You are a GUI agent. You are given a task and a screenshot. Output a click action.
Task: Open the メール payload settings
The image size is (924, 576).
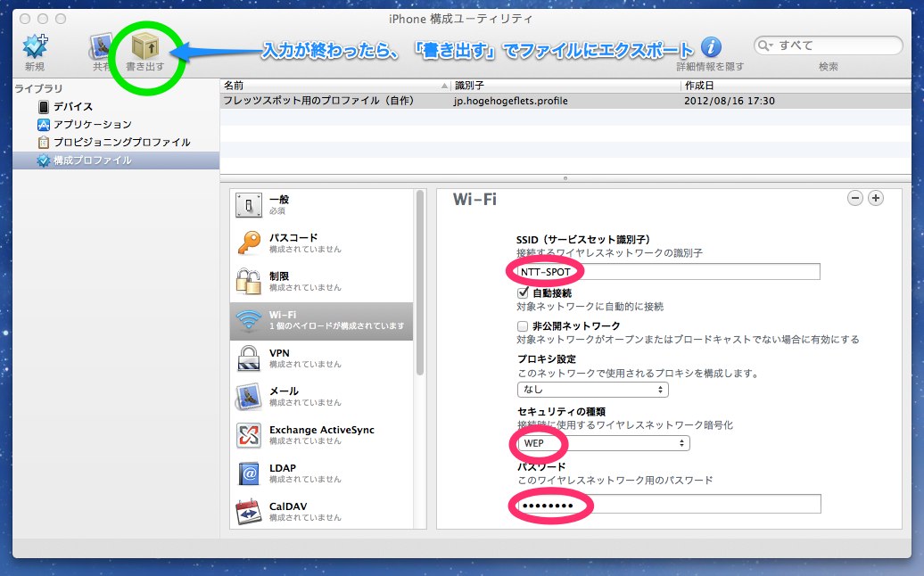pos(322,397)
